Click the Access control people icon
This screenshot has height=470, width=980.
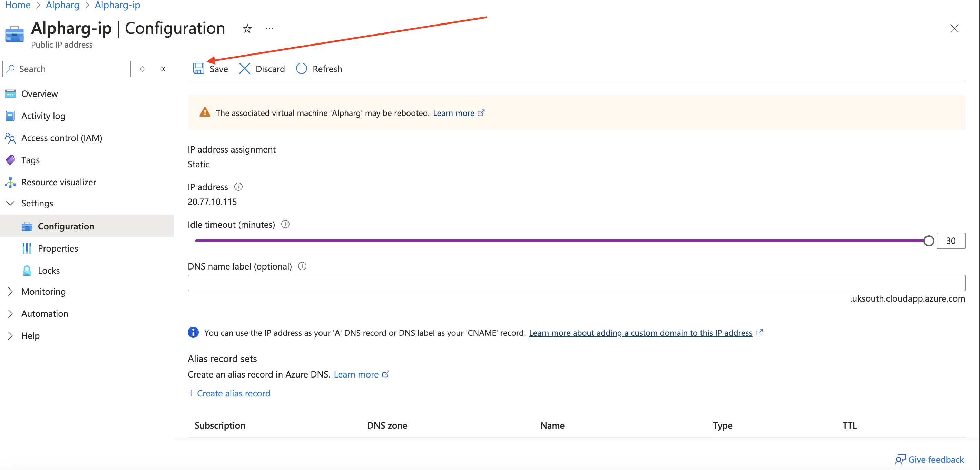10,138
